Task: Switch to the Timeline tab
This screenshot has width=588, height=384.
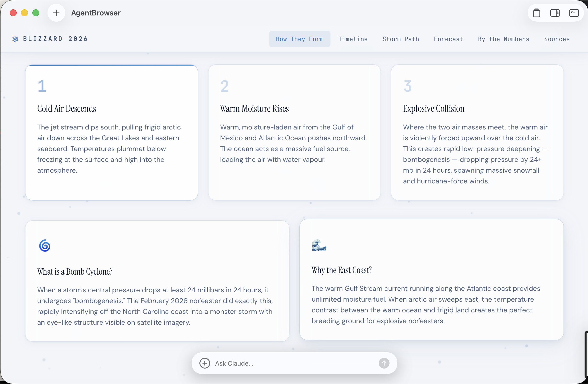Action: click(x=353, y=39)
